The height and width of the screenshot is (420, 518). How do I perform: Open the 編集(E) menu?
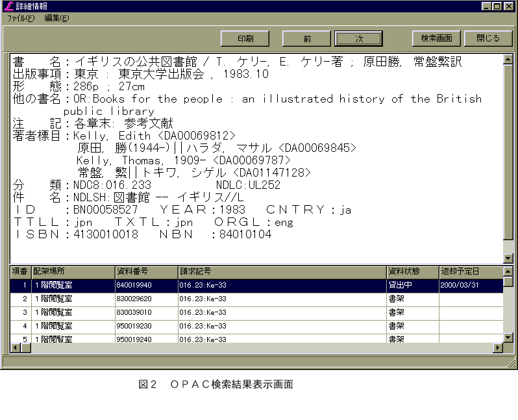[x=57, y=18]
